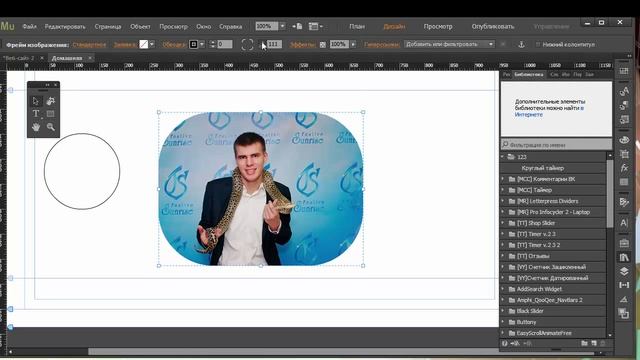Switch to the План mode
The image size is (640, 360).
click(357, 27)
